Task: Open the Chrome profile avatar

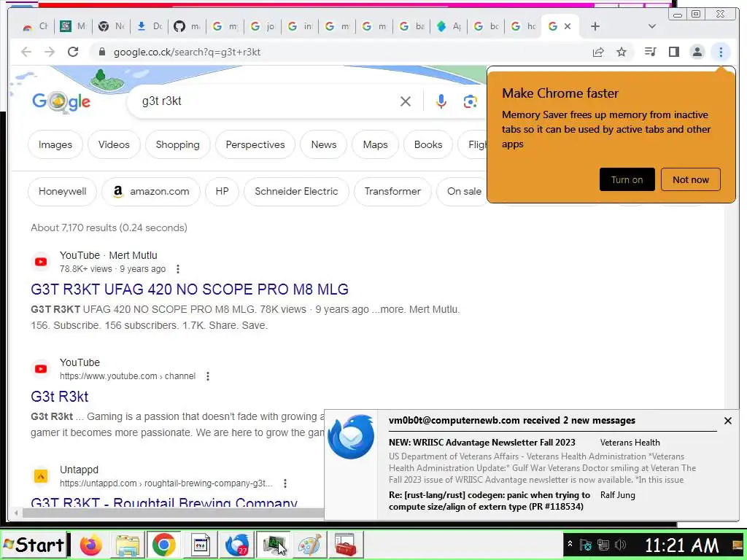Action: click(697, 52)
